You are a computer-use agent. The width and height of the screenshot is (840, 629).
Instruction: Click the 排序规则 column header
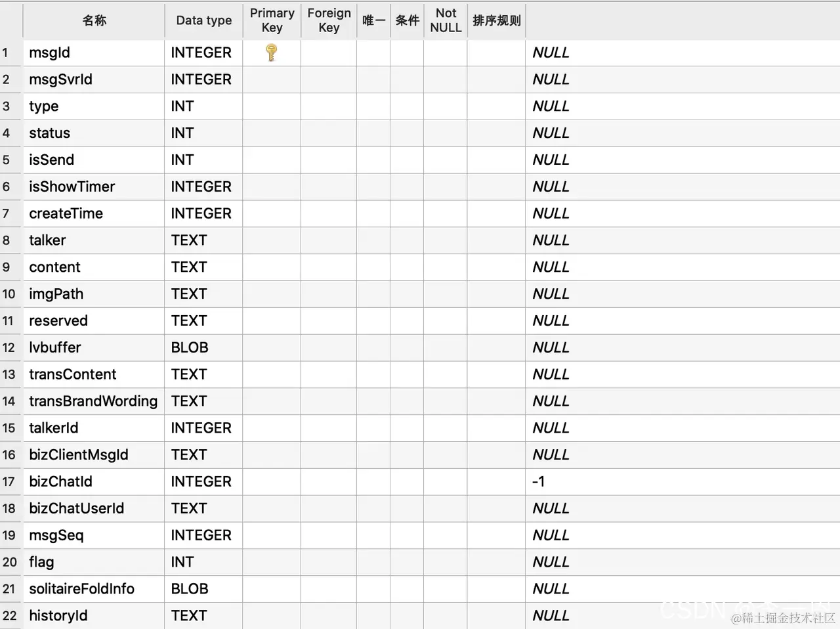coord(497,20)
